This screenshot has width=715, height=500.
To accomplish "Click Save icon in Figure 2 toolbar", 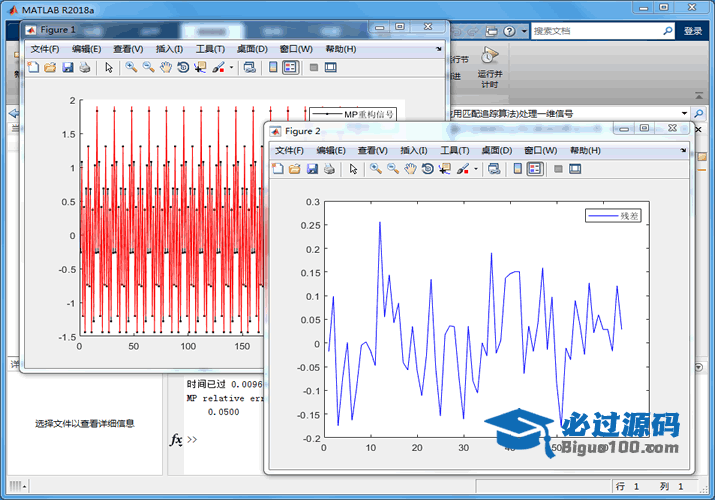I will pyautogui.click(x=312, y=169).
